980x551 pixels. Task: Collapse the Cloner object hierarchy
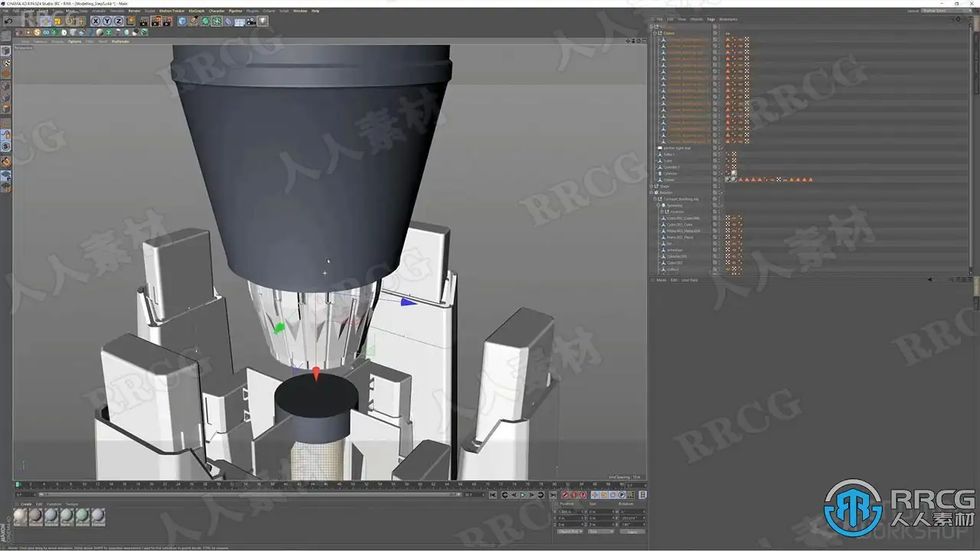(x=655, y=33)
